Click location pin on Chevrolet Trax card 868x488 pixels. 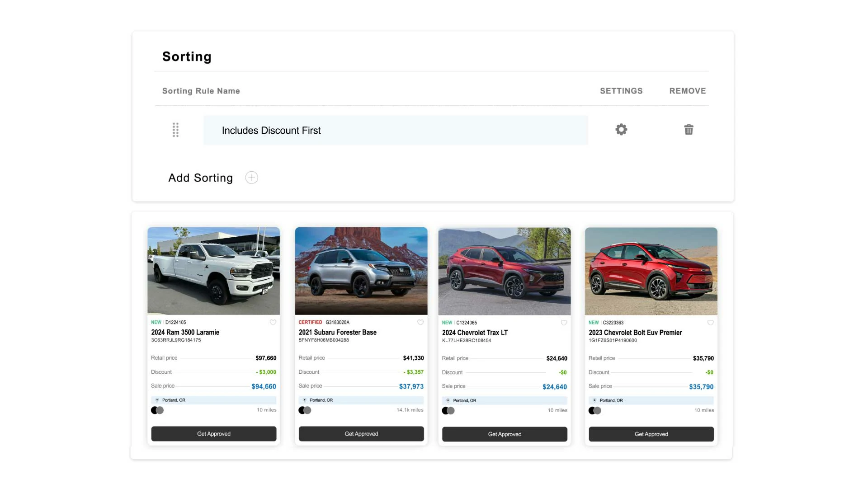(x=448, y=400)
